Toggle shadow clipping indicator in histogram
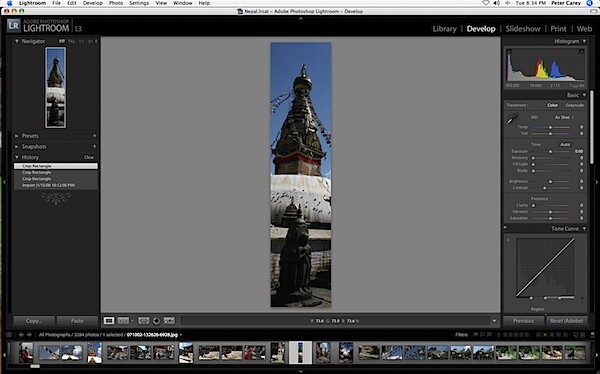The height and width of the screenshot is (374, 600). 509,51
